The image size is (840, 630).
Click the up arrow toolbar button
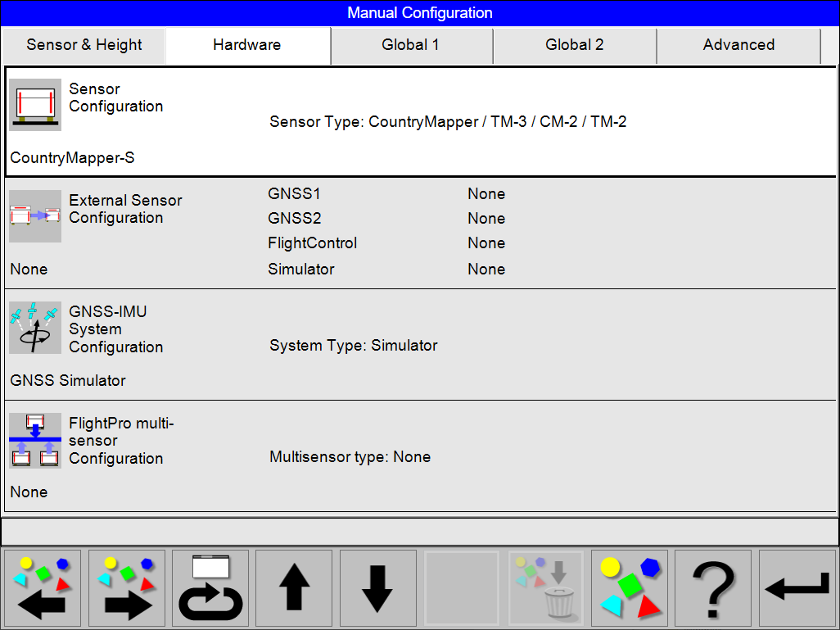click(294, 588)
